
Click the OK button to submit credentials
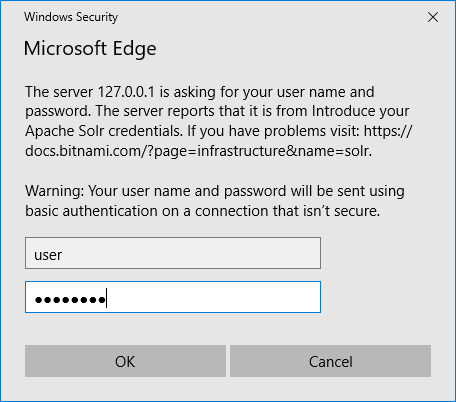[x=125, y=361]
